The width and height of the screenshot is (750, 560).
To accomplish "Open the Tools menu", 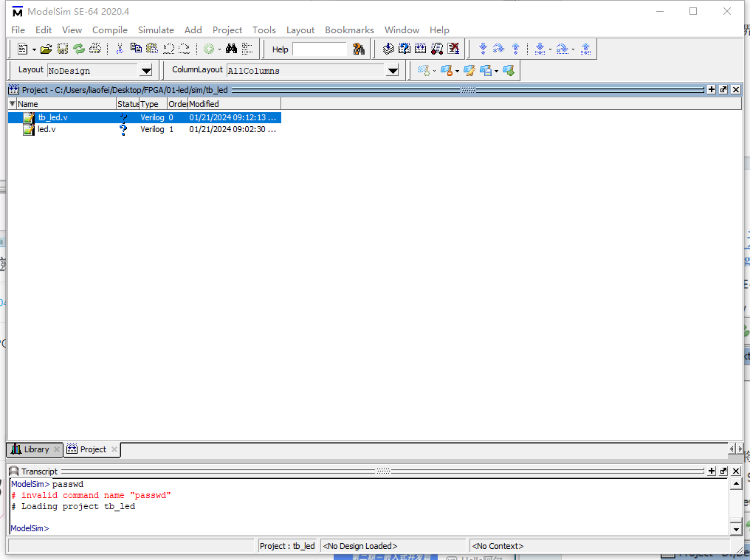I will [x=264, y=30].
